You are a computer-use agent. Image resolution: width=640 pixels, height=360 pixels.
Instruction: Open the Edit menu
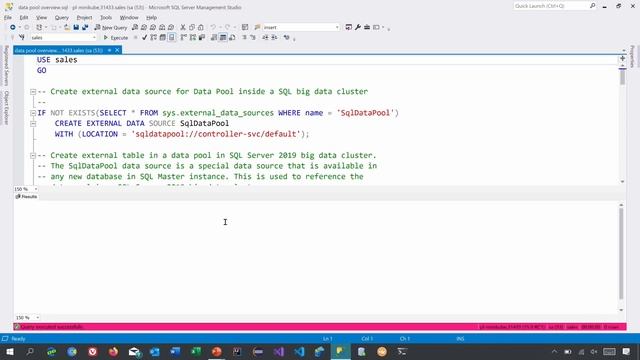pos(24,18)
